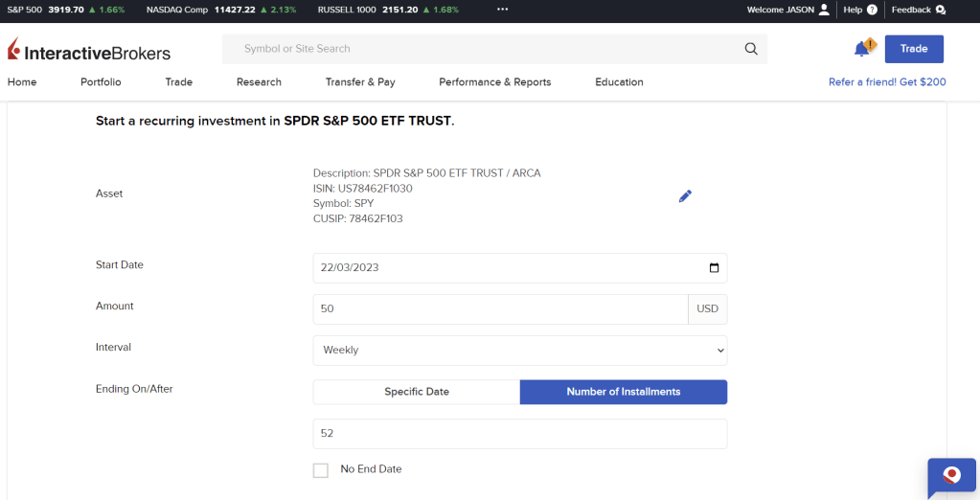The height and width of the screenshot is (500, 980).
Task: Click the search magnifier icon
Action: [x=751, y=49]
